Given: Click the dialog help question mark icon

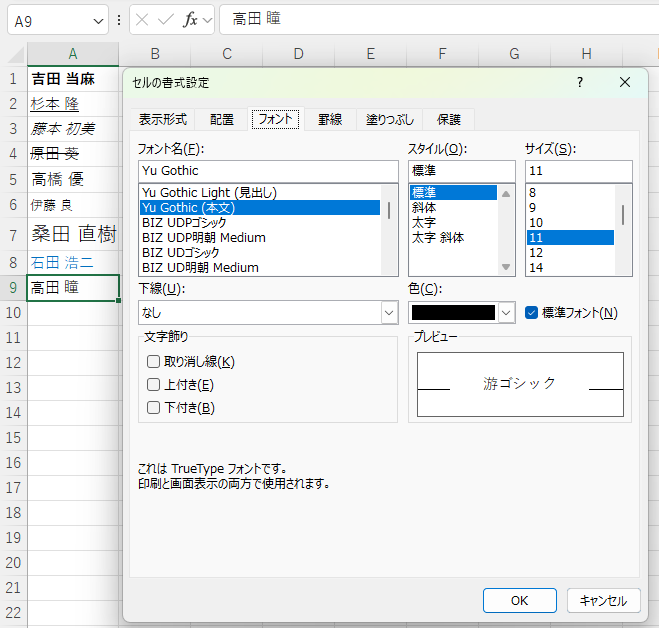Looking at the screenshot, I should tap(579, 83).
